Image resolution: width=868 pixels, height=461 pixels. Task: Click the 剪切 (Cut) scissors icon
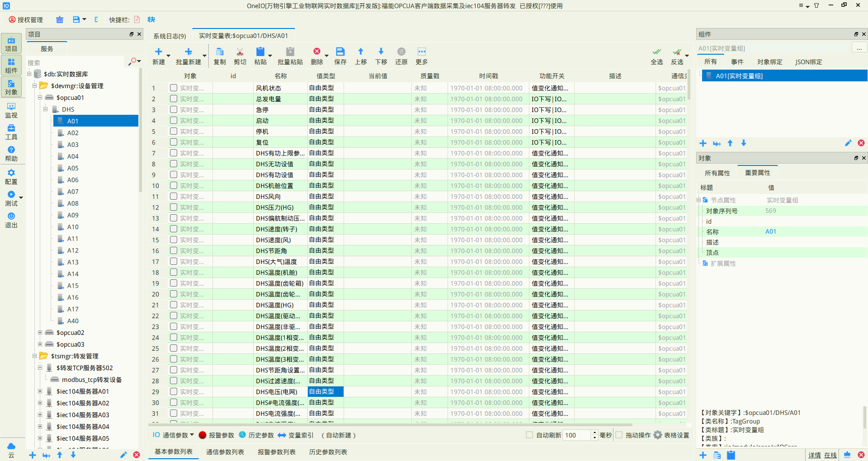coord(240,52)
